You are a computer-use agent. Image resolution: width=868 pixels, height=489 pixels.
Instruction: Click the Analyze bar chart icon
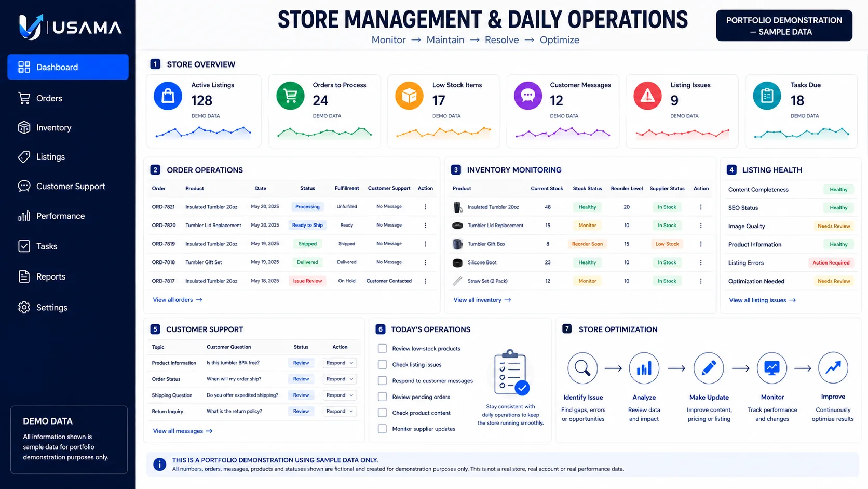point(644,368)
